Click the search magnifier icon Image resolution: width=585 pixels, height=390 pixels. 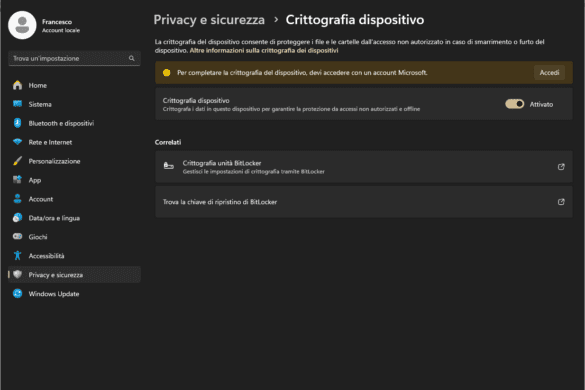[132, 58]
